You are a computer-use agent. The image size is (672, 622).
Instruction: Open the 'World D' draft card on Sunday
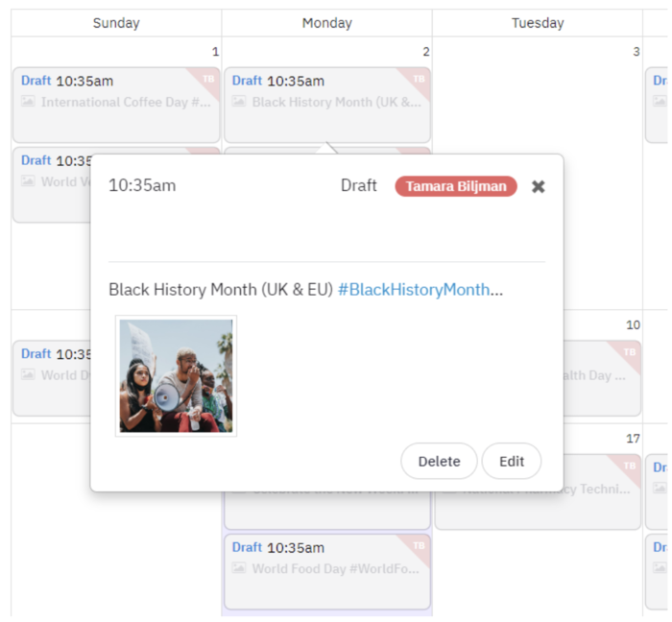pyautogui.click(x=52, y=378)
